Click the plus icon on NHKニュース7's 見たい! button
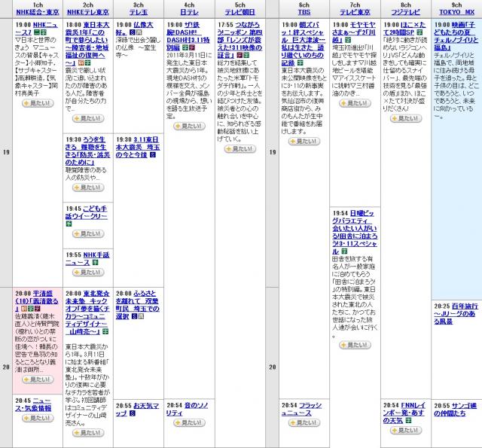Image resolution: width=482 pixels, height=448 pixels. [x=26, y=103]
